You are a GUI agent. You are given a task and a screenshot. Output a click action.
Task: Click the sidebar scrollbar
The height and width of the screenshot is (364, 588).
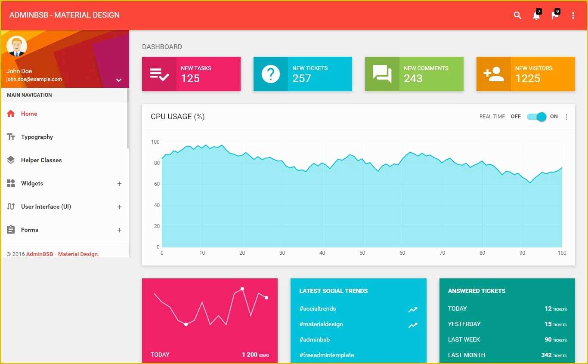click(x=128, y=118)
